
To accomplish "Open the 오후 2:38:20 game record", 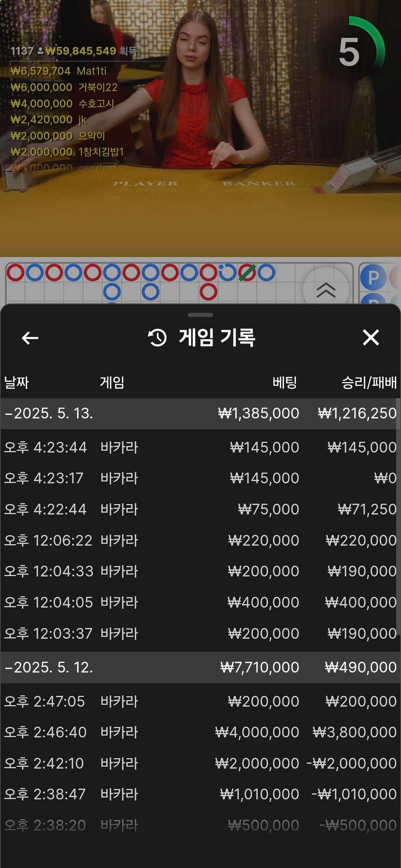I will [x=200, y=825].
